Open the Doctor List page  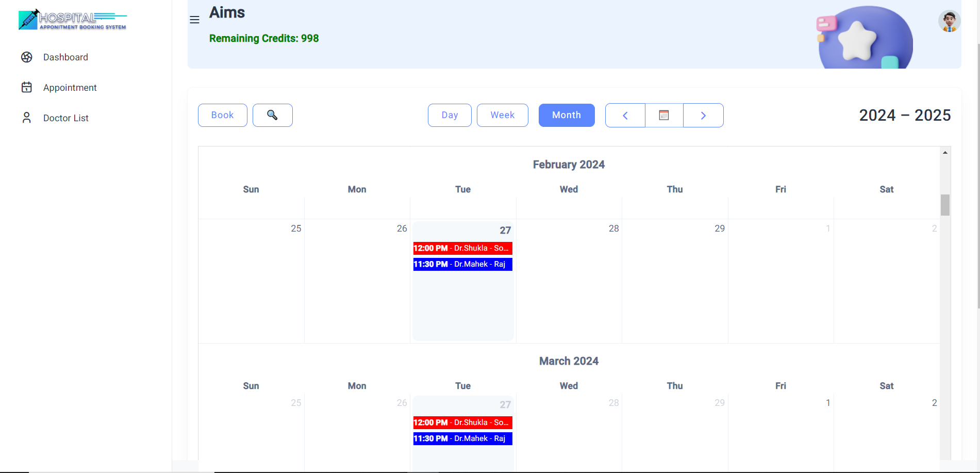[66, 118]
